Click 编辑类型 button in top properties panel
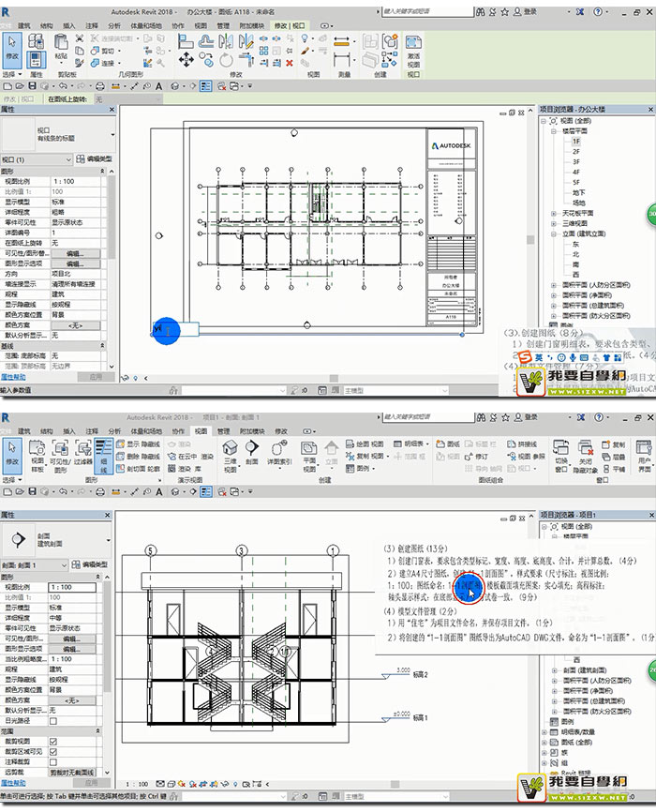The height and width of the screenshot is (812, 656). [95, 159]
